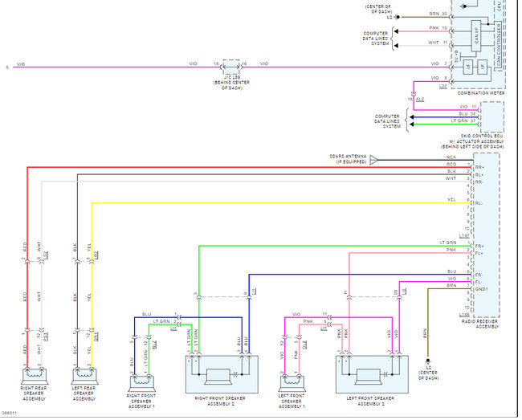Click the "RR-" terminal on the radio receiver
This screenshot has height=420, width=522.
click(479, 182)
